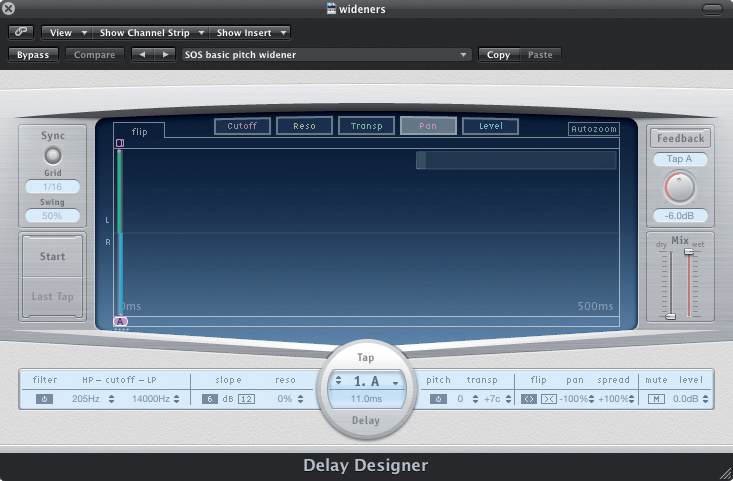Screen dimensions: 733x481
Task: Click the dry mix slider handle
Action: pyautogui.click(x=670, y=316)
